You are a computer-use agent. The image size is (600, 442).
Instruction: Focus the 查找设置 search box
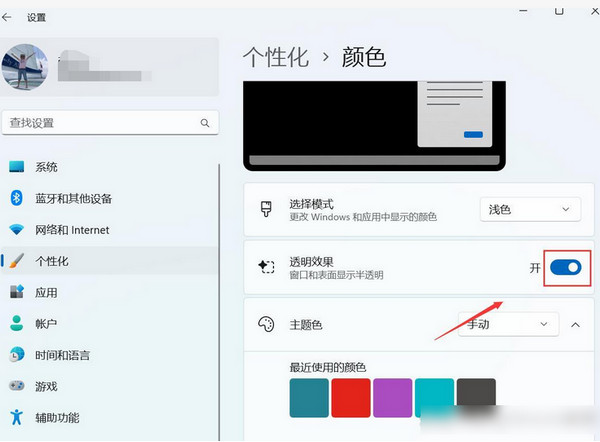[110, 123]
